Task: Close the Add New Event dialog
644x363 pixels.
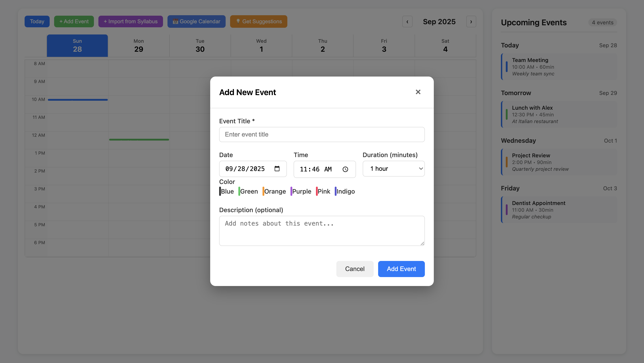Action: 418,92
